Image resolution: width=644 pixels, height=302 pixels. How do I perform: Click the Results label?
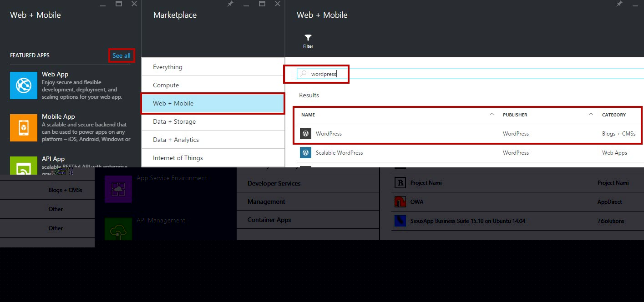[x=309, y=95]
